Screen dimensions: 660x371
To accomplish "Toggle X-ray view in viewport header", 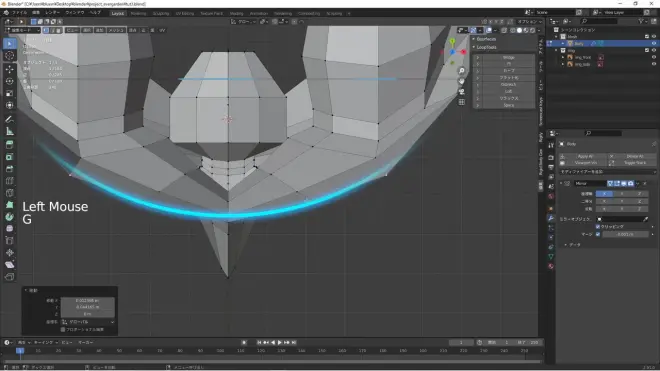I will (x=504, y=30).
